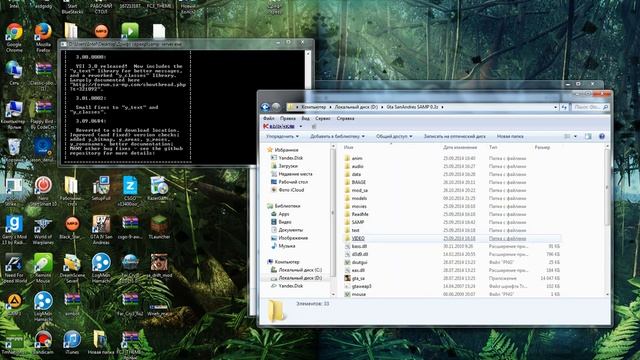Go back in Explorer navigation
The height and width of the screenshot is (360, 640).
tap(265, 107)
